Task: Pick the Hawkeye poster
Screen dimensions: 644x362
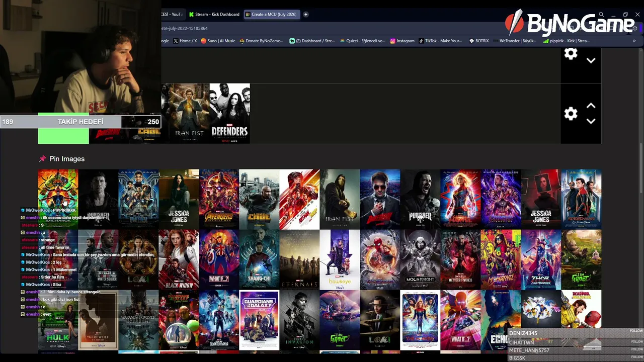Action: click(340, 259)
